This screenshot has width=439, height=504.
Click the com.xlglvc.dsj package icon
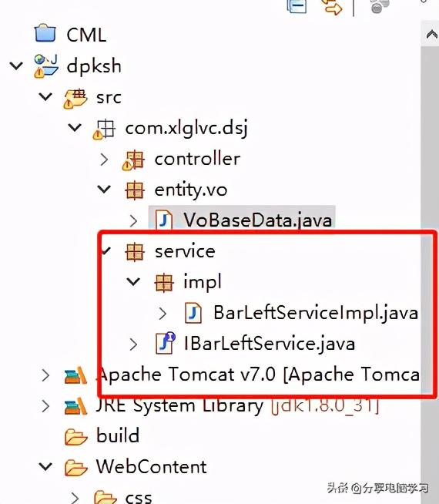[105, 129]
